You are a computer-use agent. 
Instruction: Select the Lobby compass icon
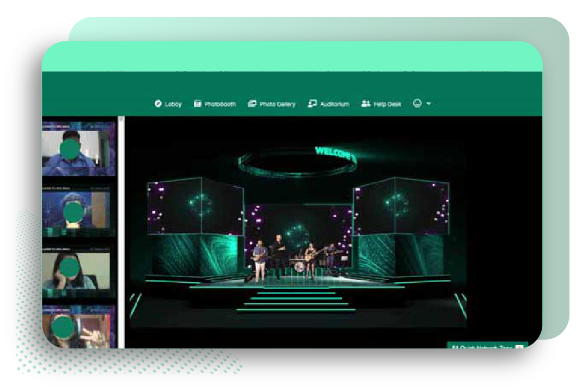(x=157, y=104)
